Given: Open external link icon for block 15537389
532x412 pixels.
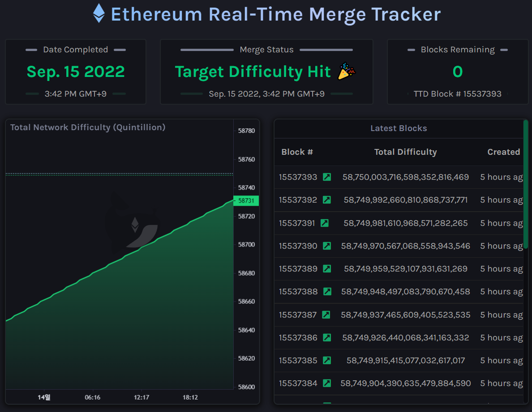Looking at the screenshot, I should 327,269.
